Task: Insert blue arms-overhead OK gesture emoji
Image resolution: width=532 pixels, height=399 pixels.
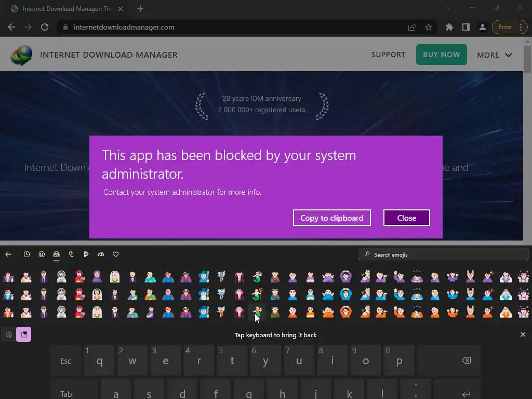Action: click(345, 294)
